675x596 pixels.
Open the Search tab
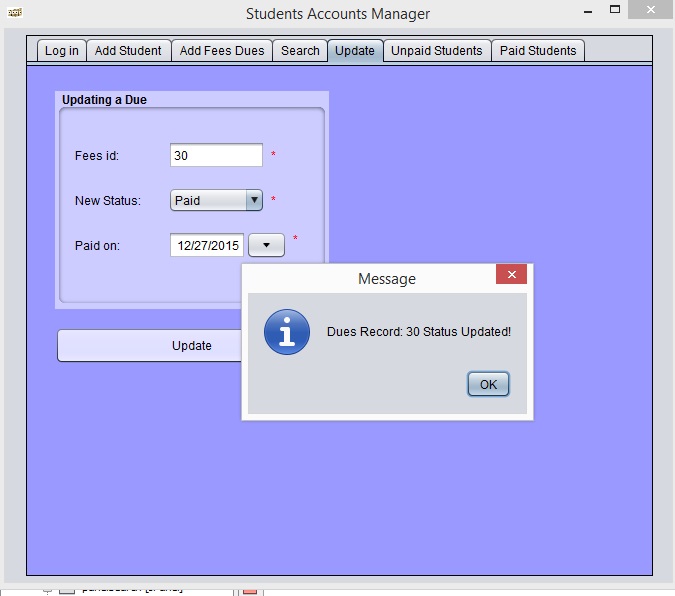tap(300, 50)
